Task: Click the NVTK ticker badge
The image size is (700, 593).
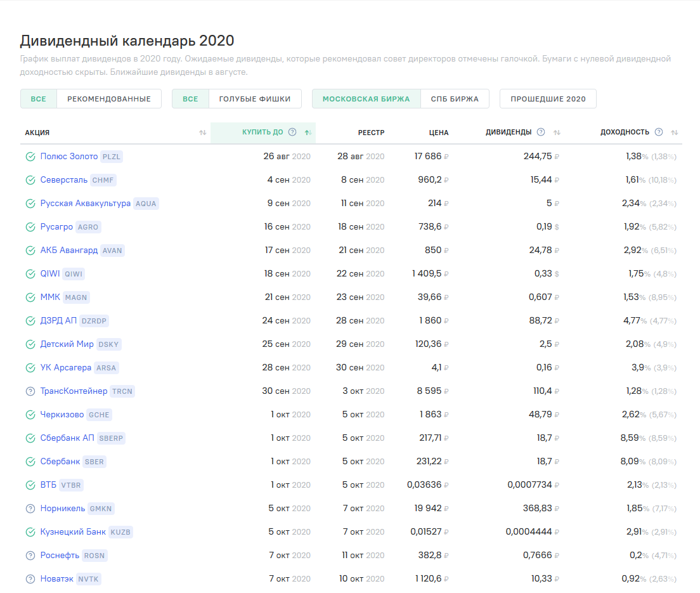Action: (x=88, y=579)
